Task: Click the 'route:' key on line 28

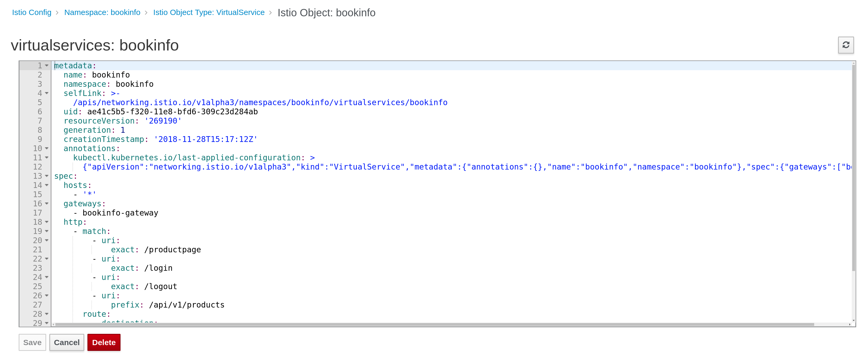Action: point(97,314)
